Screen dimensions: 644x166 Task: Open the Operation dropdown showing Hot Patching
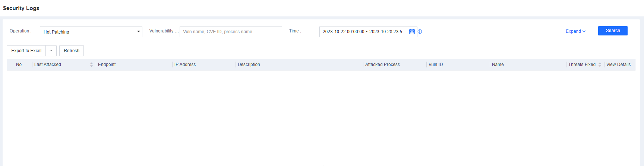[x=91, y=32]
